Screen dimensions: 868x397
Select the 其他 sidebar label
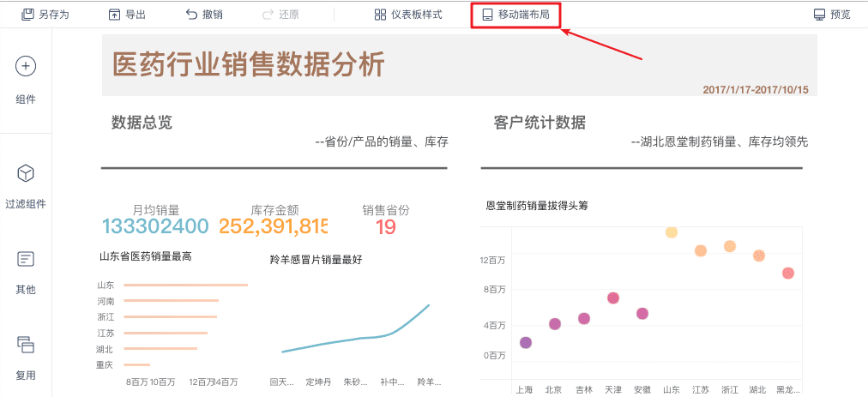coord(26,290)
